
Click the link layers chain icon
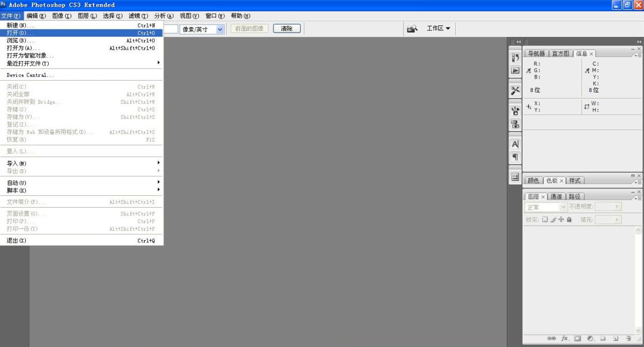pos(553,338)
